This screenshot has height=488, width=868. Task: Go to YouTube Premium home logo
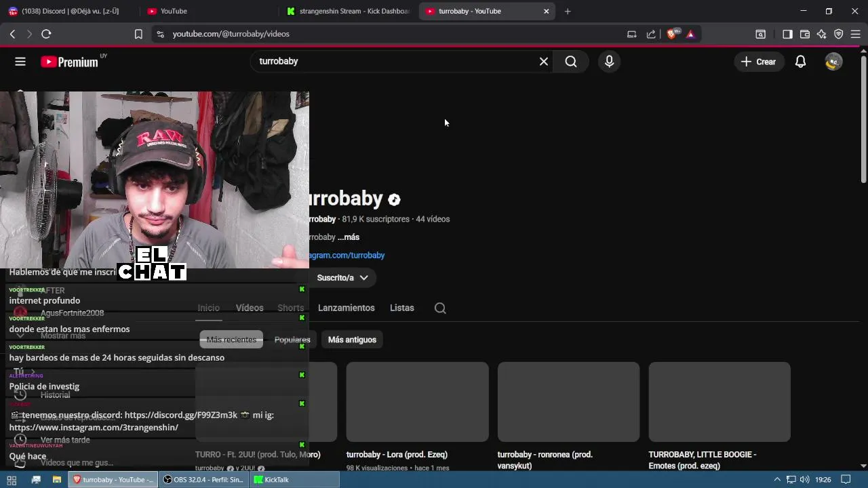pos(70,62)
